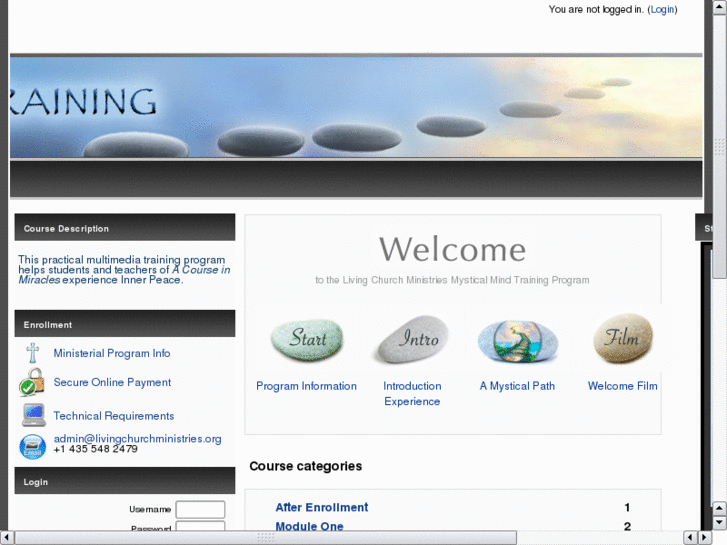The height and width of the screenshot is (545, 727).
Task: Click the inner horizontal scroll left arrow
Action: [x=690, y=537]
